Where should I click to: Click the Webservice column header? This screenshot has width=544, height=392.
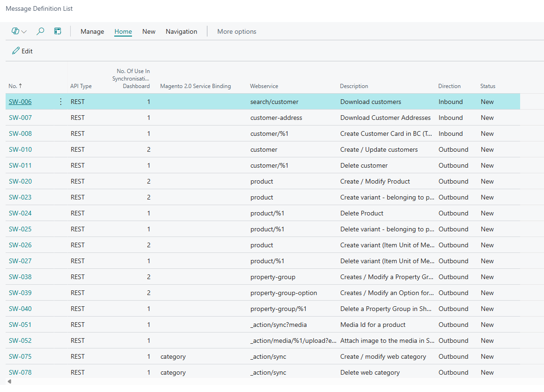pos(264,86)
